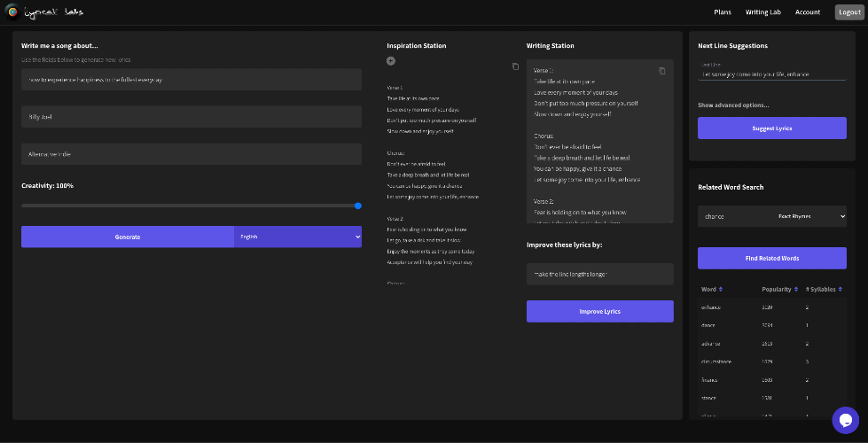Click 'Take a deep breath' line in Writing Station
Screen dimensions: 868x443
tap(582, 159)
